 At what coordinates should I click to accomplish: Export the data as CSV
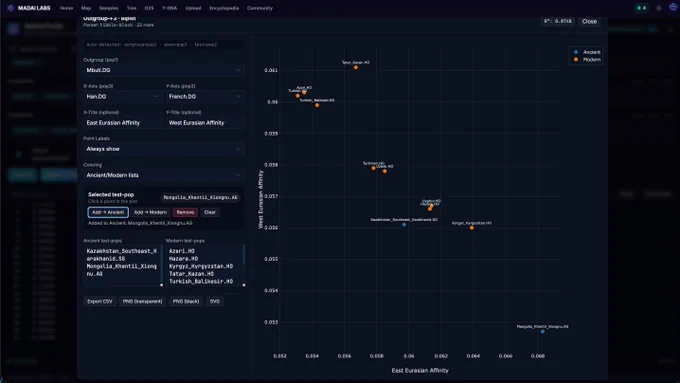click(x=100, y=301)
